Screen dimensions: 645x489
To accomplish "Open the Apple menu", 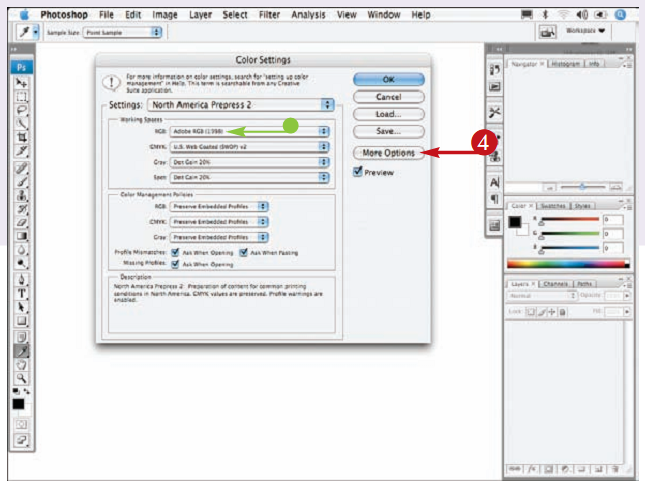I will (x=25, y=15).
